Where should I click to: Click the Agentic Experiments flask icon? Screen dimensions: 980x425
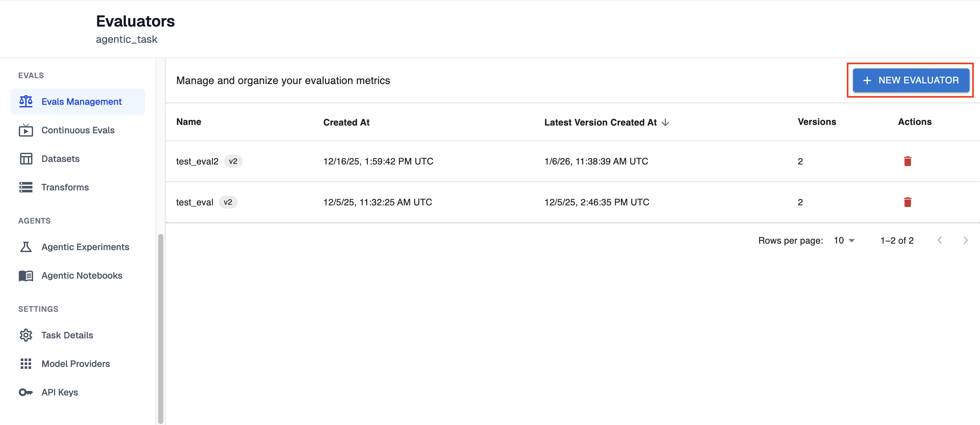[26, 247]
